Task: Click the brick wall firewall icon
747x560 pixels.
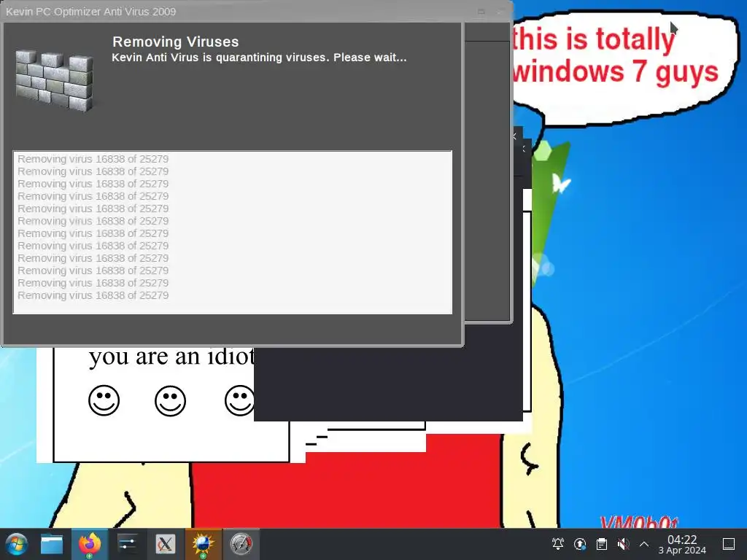Action: point(54,81)
